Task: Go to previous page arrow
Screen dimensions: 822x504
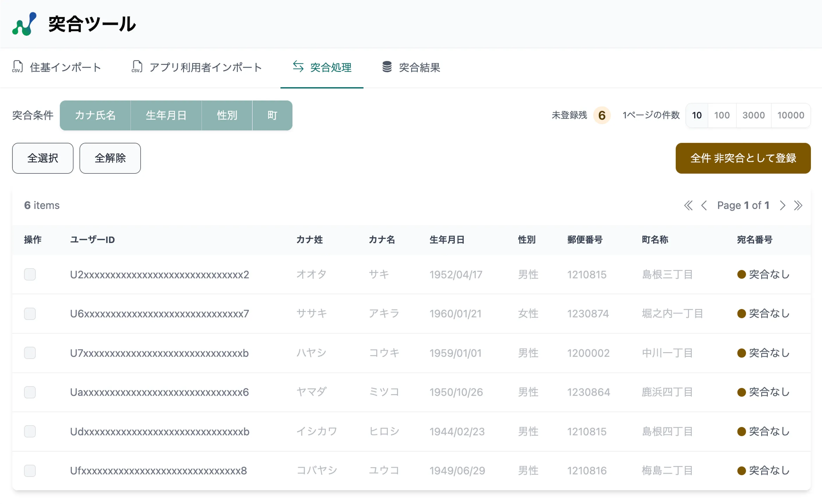Action: click(704, 205)
